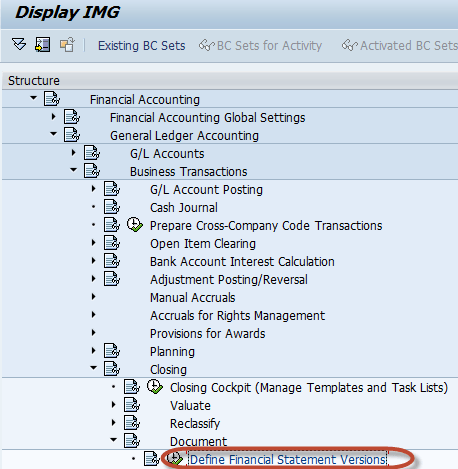Screen dimensions: 458x469
Task: Expand Adjustment Posting/Reversal node
Action: (94, 279)
